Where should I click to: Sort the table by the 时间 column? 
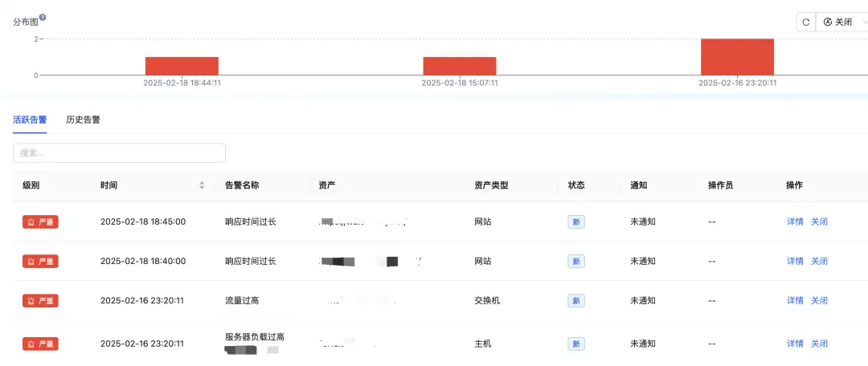(x=202, y=185)
